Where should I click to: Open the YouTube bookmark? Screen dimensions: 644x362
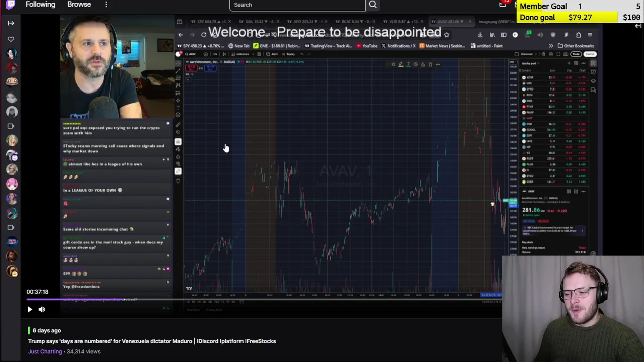pos(367,46)
